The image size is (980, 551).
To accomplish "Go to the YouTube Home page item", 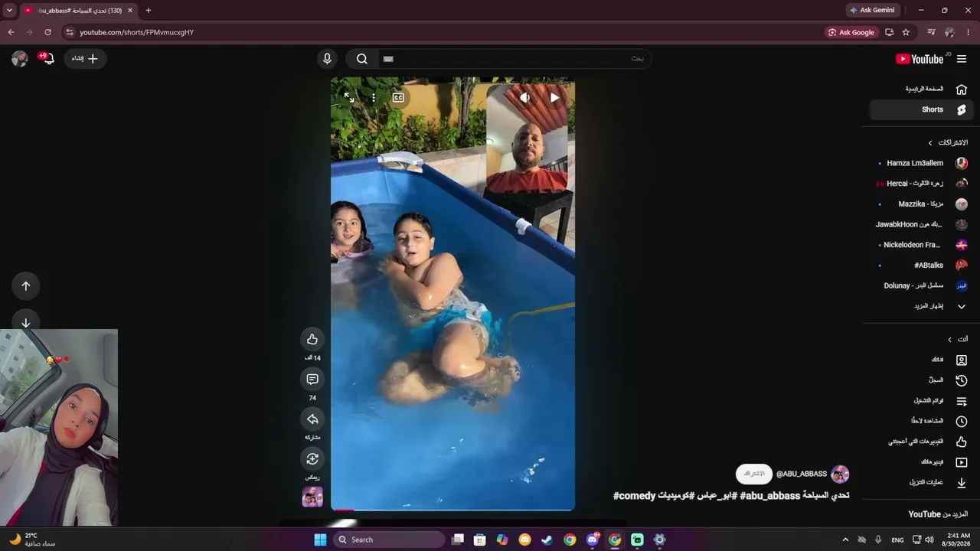I will [x=920, y=89].
